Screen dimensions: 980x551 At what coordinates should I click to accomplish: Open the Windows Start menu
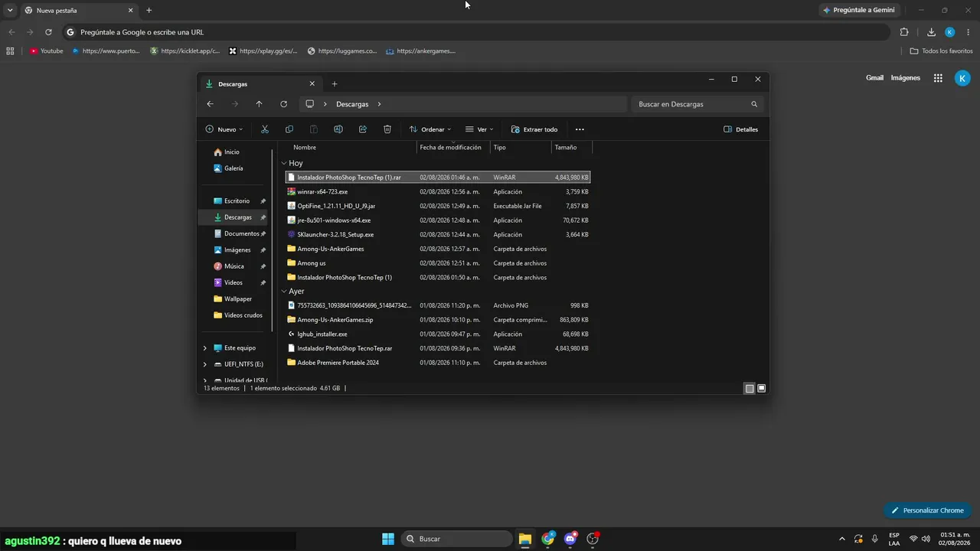click(388, 539)
